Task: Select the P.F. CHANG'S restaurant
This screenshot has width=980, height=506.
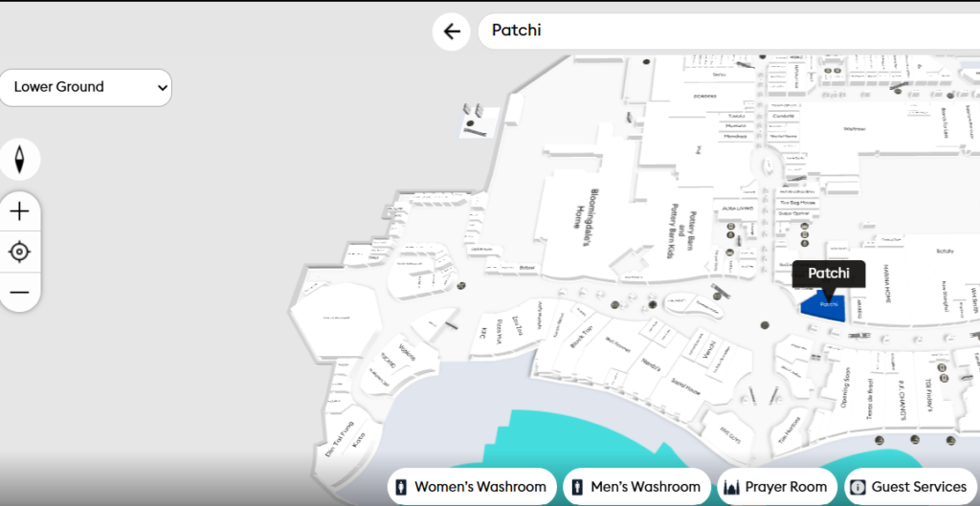Action: [x=902, y=401]
